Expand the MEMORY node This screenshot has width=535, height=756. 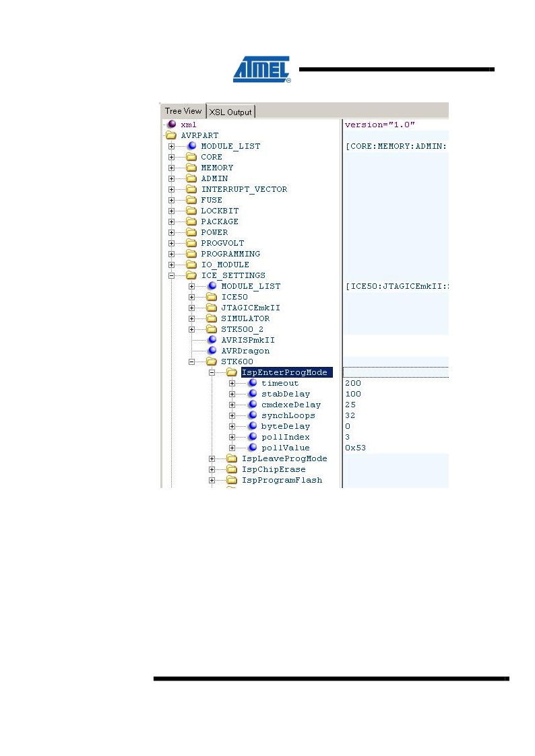pyautogui.click(x=171, y=168)
